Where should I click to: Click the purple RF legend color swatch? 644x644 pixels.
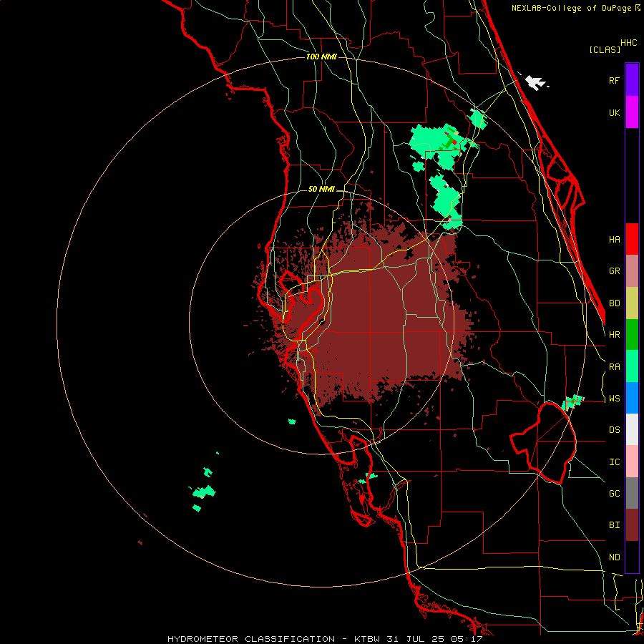(x=632, y=79)
